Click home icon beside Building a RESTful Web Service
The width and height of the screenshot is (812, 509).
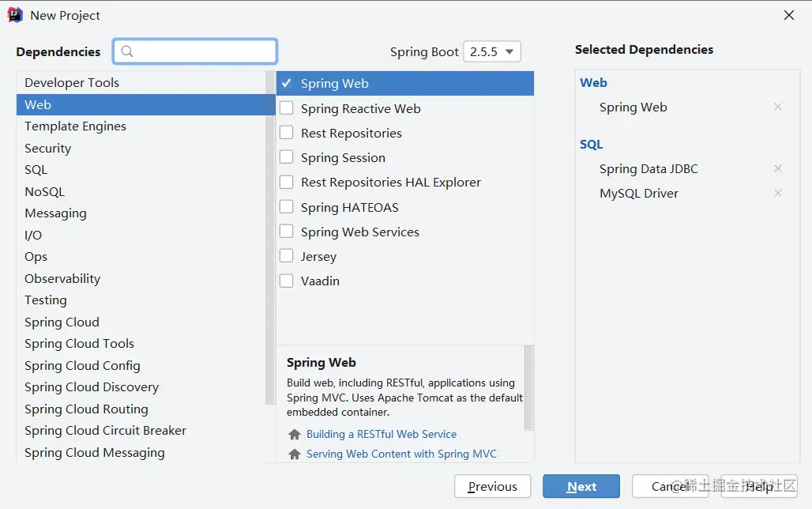[295, 435]
